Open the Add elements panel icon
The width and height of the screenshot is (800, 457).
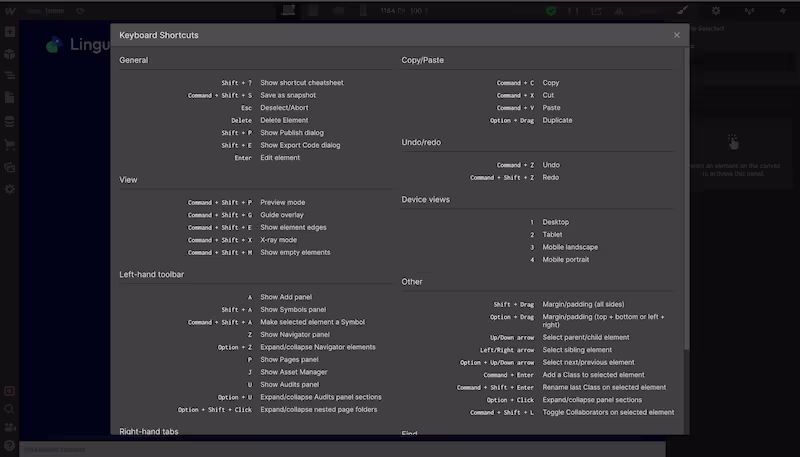(x=10, y=32)
